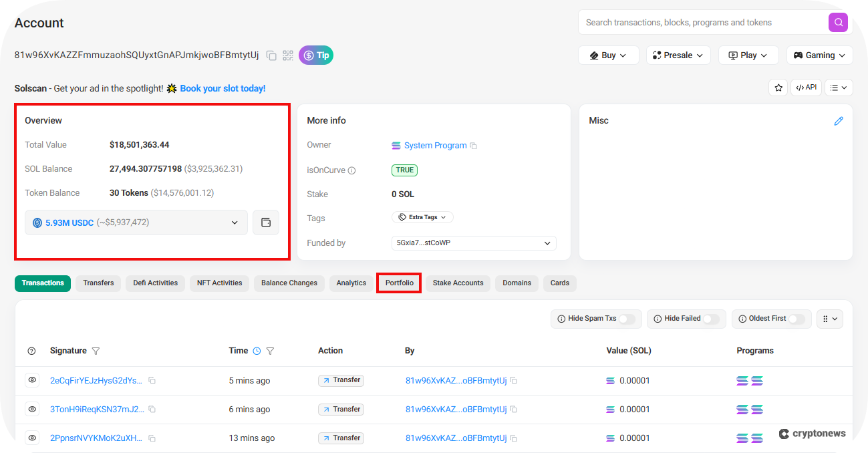Preview the first transaction via its eye icon
868x459 pixels.
(31, 379)
